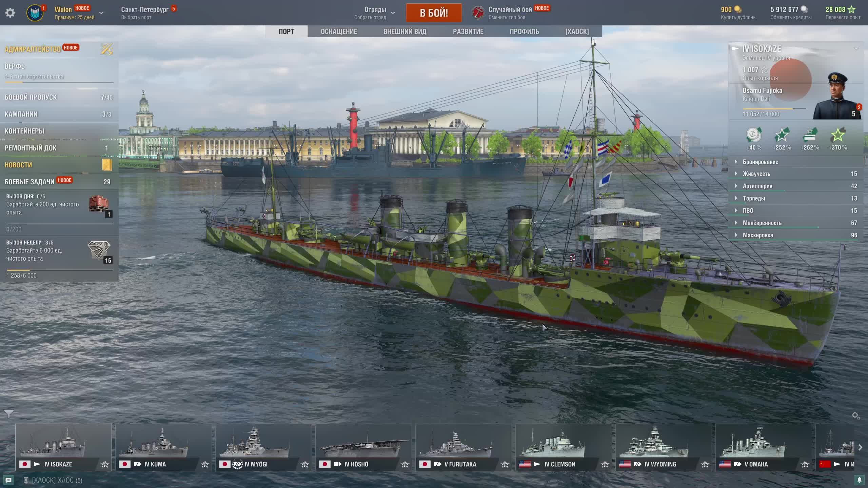Image resolution: width=868 pixels, height=488 pixels.
Task: Expand the Артиллерия stats section
Action: pyautogui.click(x=757, y=186)
